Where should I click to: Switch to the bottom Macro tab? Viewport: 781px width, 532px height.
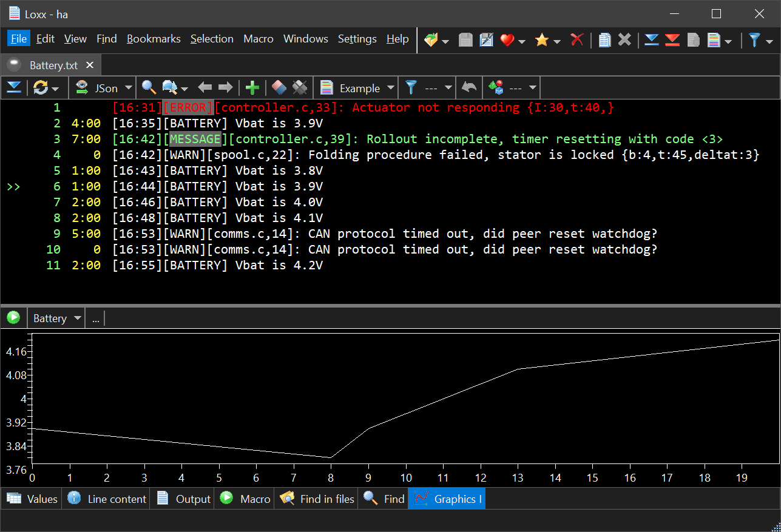(x=245, y=499)
